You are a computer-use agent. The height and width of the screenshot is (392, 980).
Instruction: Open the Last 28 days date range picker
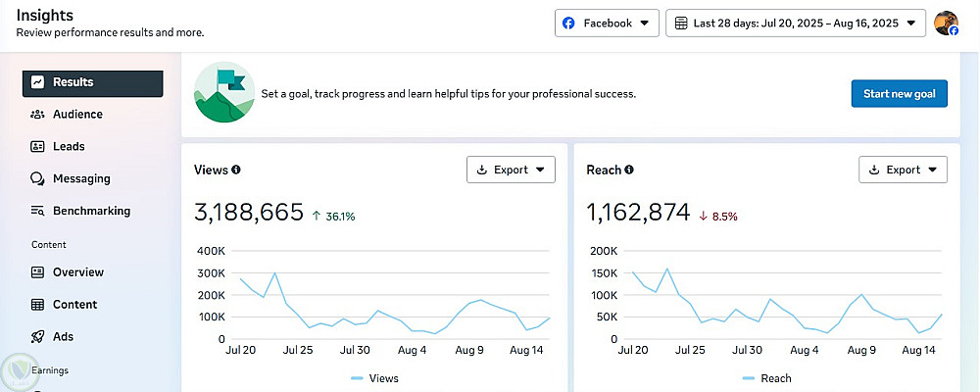pyautogui.click(x=795, y=24)
